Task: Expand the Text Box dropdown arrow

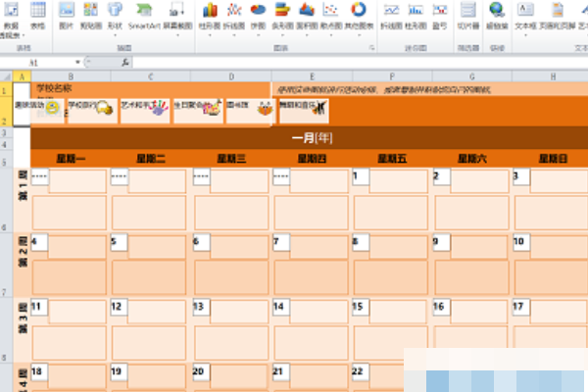Action: [525, 35]
